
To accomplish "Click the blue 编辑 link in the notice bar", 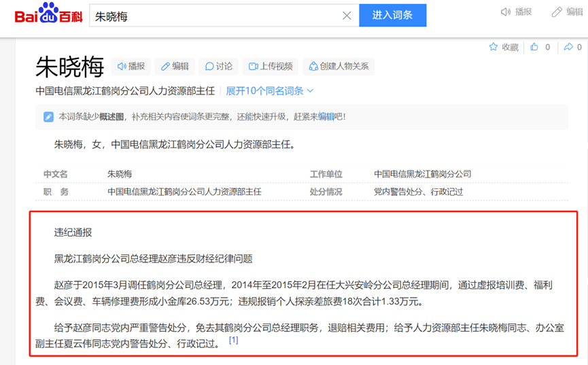I will 326,117.
